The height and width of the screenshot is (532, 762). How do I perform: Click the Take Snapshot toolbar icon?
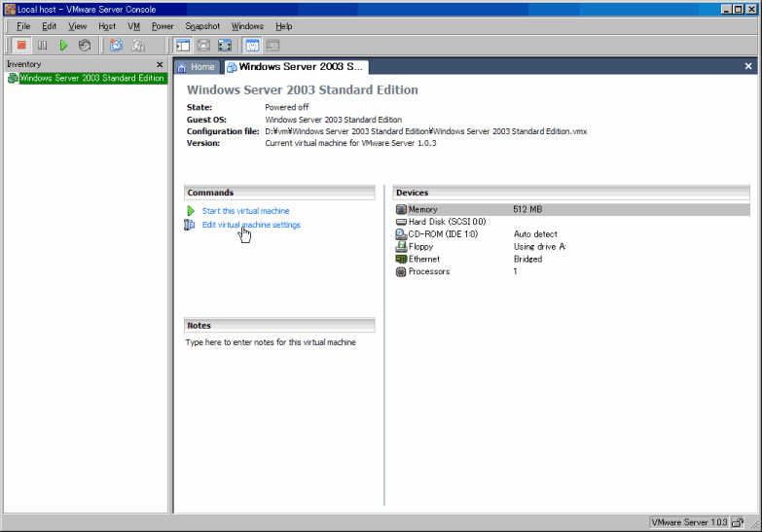116,46
